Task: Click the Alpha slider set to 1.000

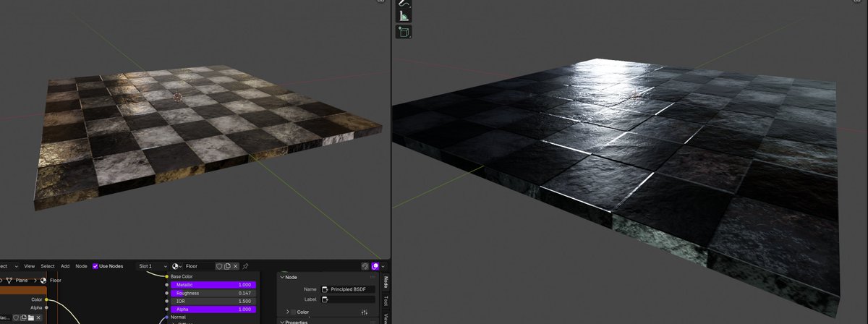Action: point(213,310)
